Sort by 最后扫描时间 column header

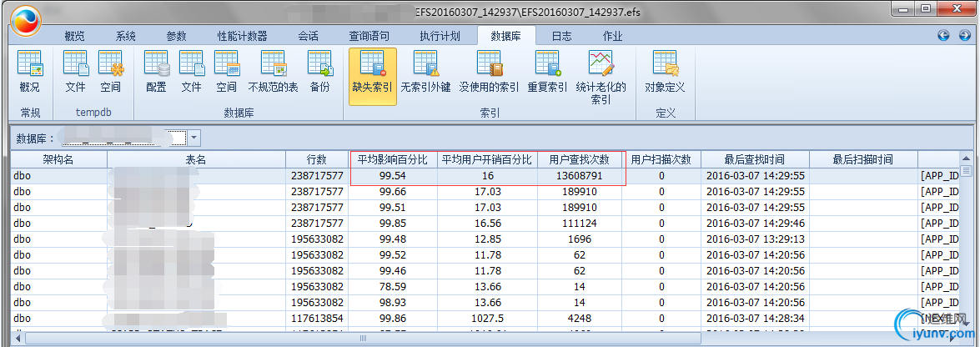coord(862,159)
